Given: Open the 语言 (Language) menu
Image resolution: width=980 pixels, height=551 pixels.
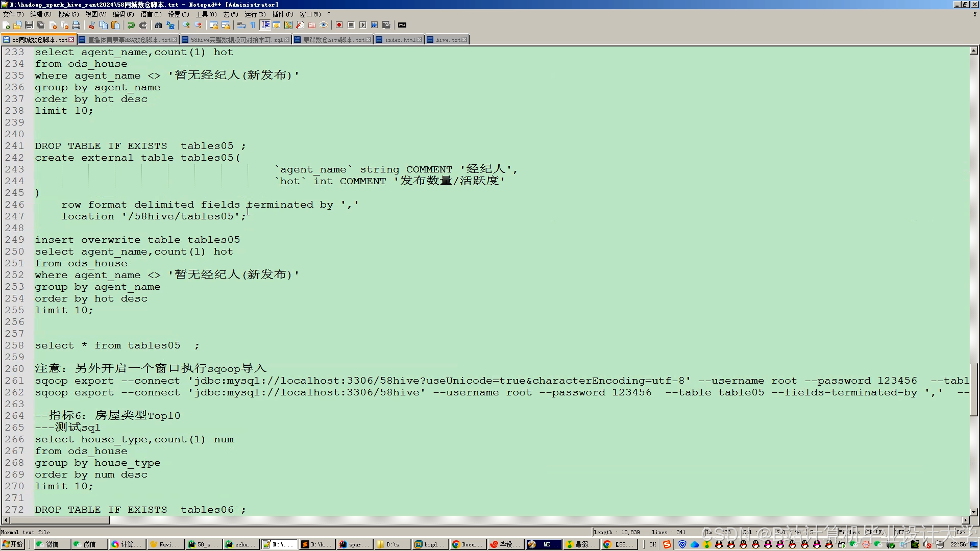Looking at the screenshot, I should [151, 14].
